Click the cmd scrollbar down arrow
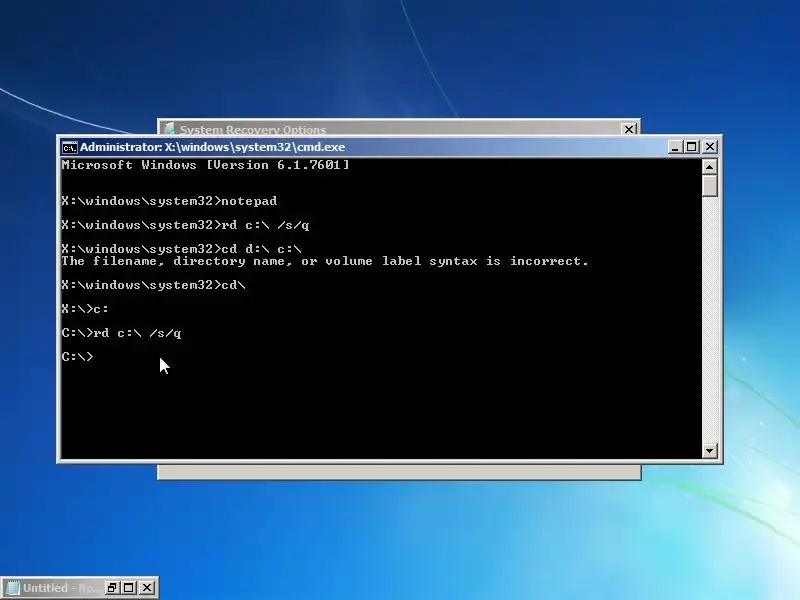The height and width of the screenshot is (600, 800). point(709,451)
